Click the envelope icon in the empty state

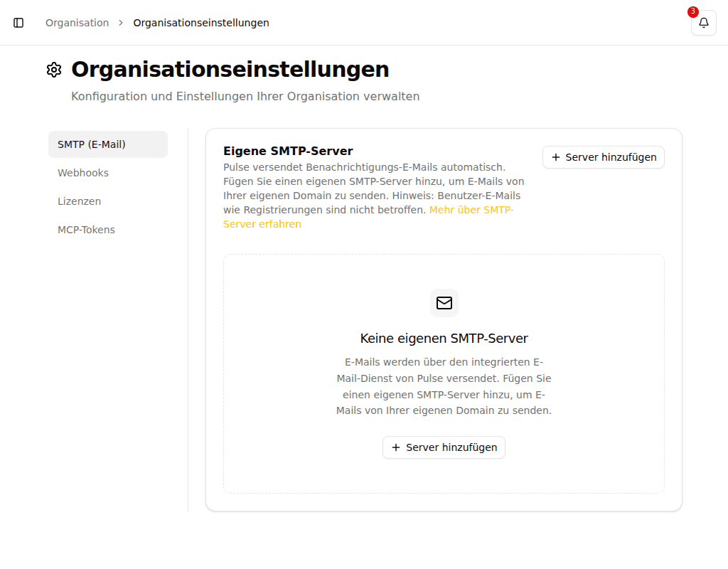point(444,303)
